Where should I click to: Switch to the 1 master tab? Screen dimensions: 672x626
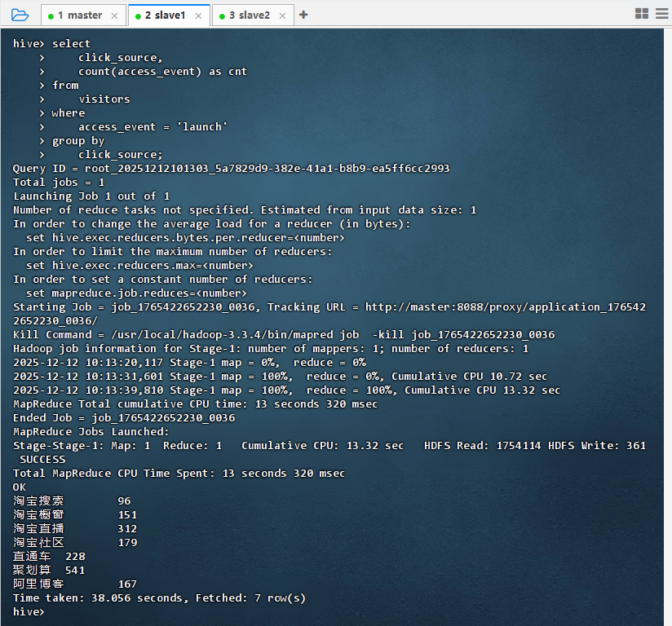click(x=84, y=15)
